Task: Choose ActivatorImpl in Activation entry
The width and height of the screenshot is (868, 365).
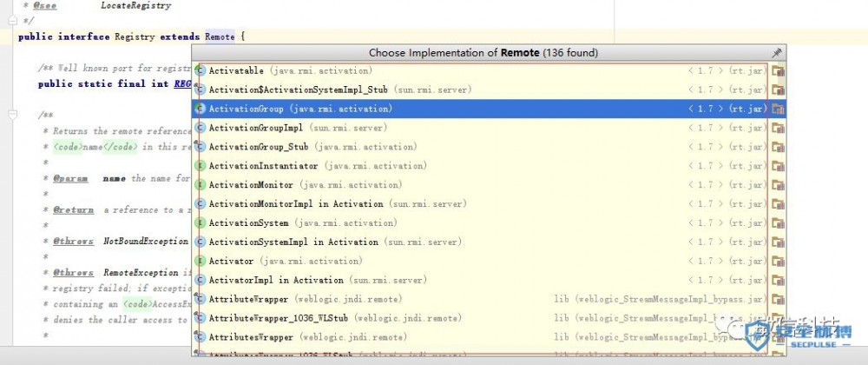Action: (x=489, y=280)
